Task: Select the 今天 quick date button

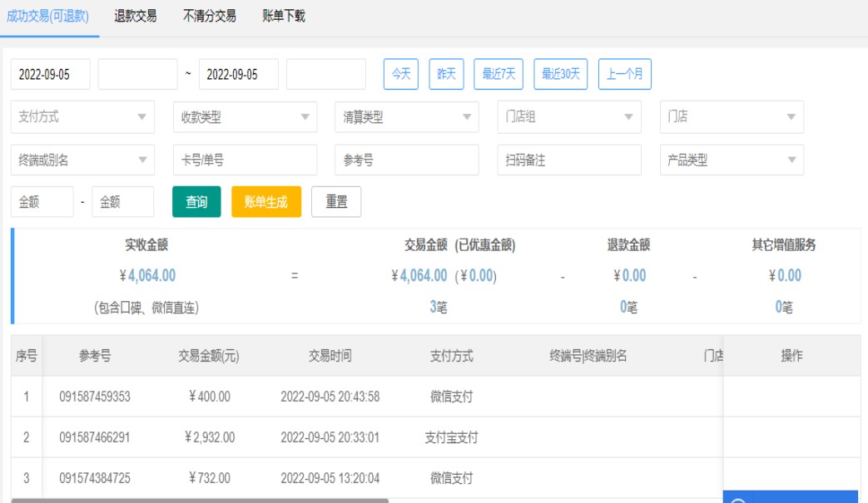Action: [x=401, y=74]
